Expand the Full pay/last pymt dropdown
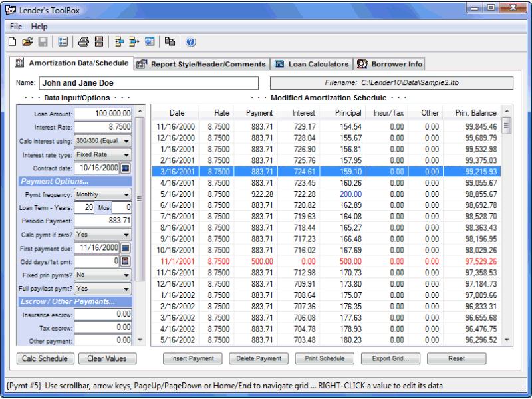 point(126,289)
